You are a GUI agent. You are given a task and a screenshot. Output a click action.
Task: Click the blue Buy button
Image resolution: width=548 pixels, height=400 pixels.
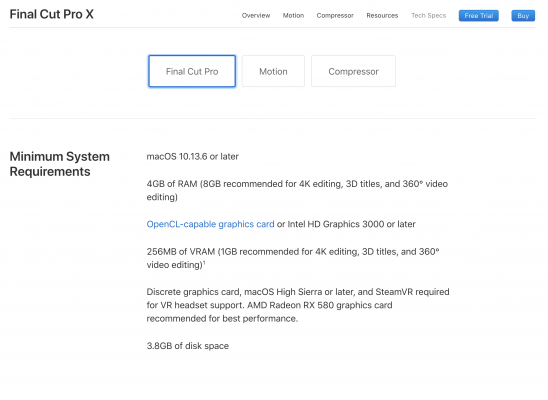click(x=523, y=16)
